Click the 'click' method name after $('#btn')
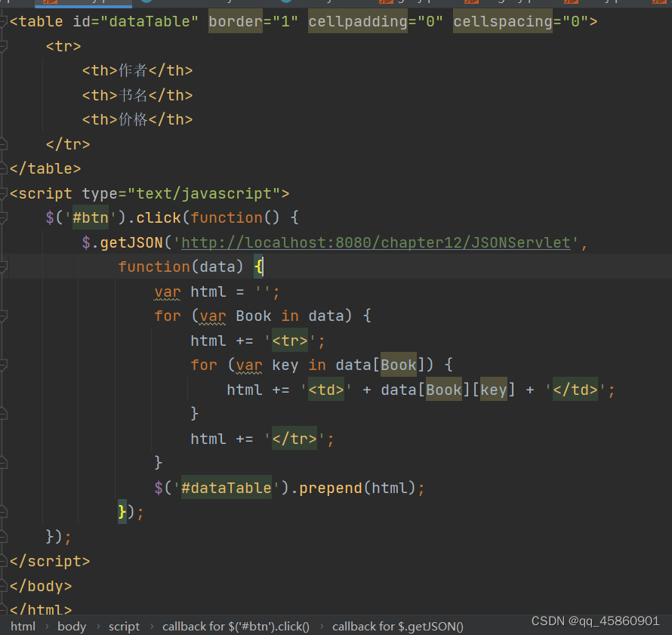672x635 pixels. coord(159,217)
